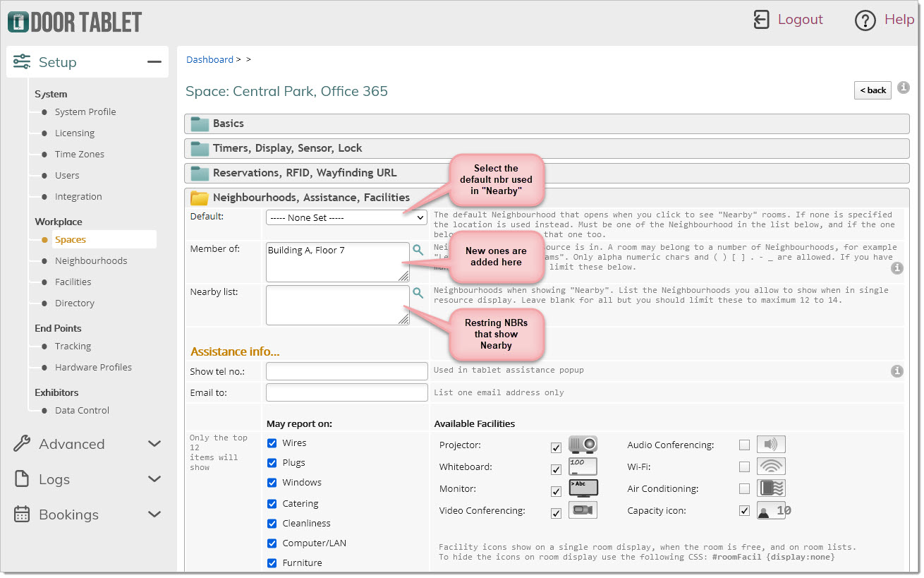Click the Help question mark icon
Screen dimensions: 924x578
point(865,20)
